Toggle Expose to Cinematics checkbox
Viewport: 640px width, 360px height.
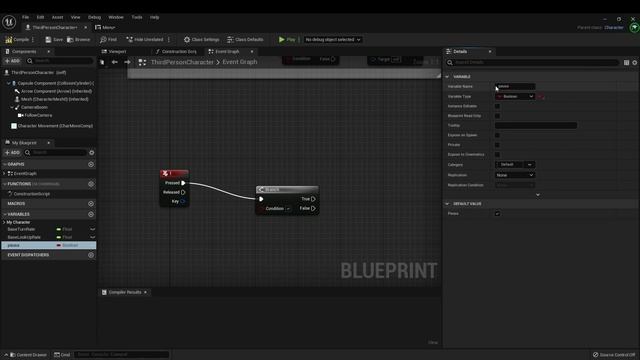tap(497, 155)
